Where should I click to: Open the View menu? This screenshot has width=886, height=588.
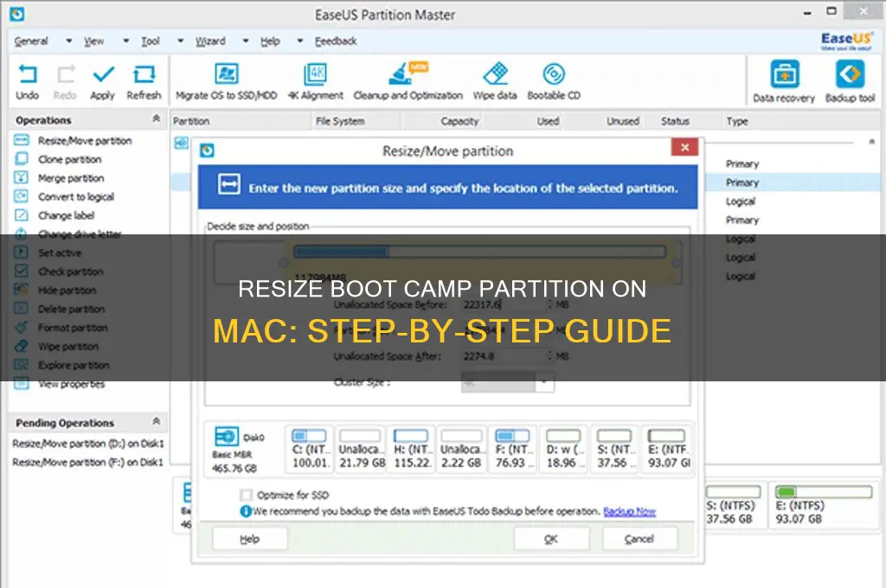click(93, 41)
